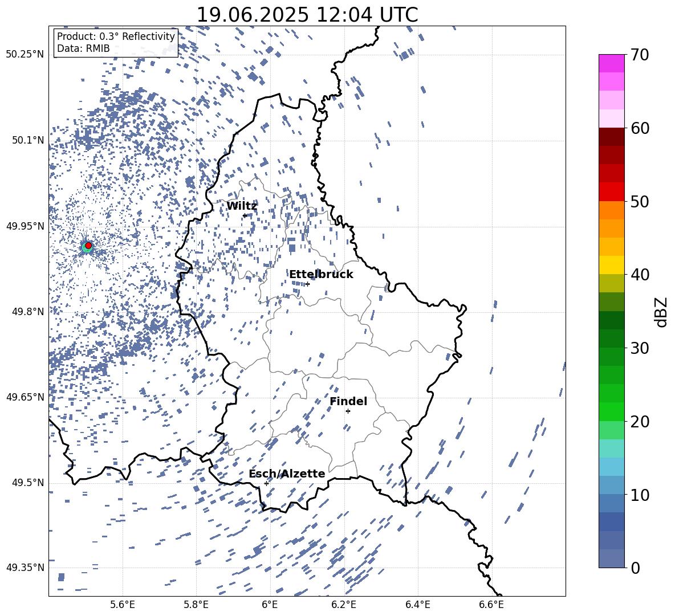Click the 'Data: RMIB' text

pos(83,48)
